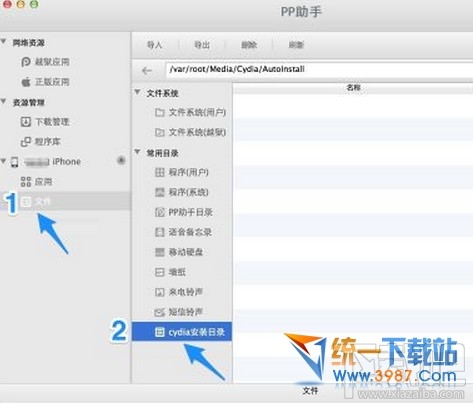The width and height of the screenshot is (473, 404).
Task: Open 正版应用 with the Apple icon
Action: (x=45, y=82)
